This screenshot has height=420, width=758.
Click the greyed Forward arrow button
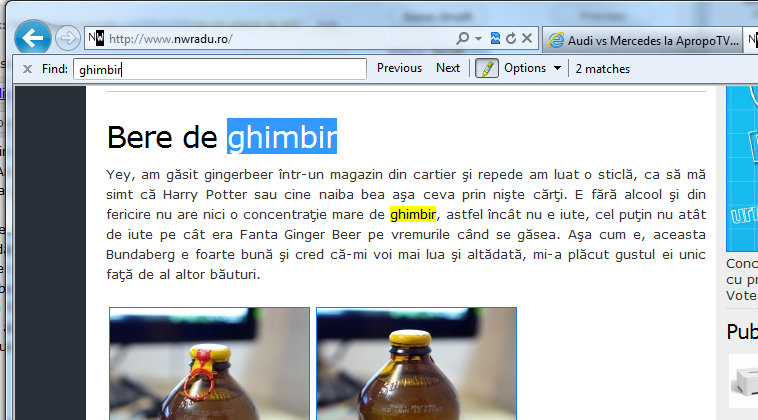tap(67, 38)
